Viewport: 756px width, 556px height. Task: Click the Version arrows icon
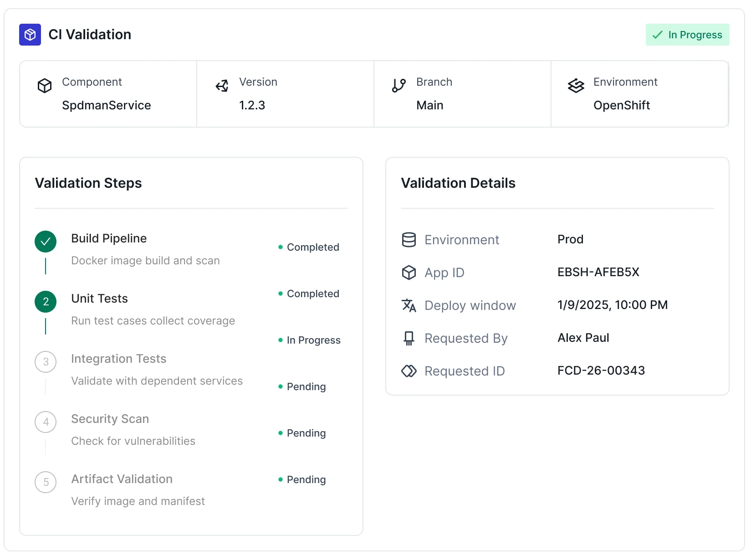222,86
